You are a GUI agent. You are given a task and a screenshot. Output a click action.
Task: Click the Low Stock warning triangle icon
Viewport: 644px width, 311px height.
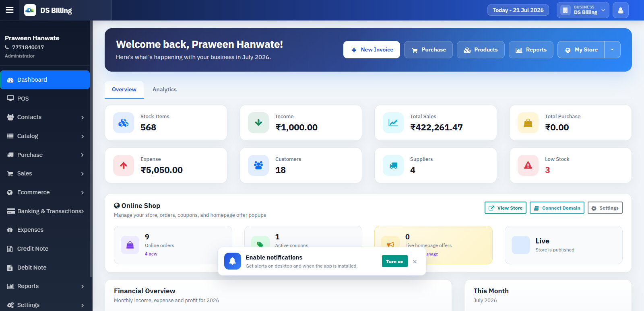point(528,165)
